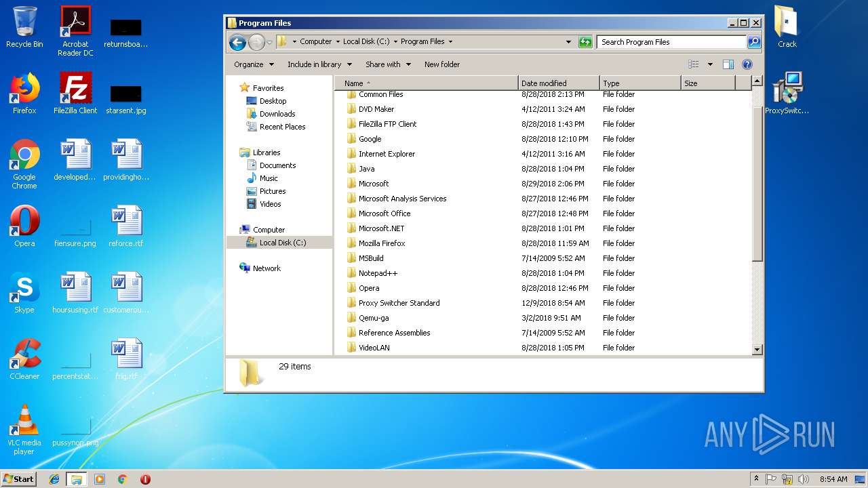Open the Documents library in the navigation pane
Viewport: 868px width, 488px height.
tap(277, 165)
